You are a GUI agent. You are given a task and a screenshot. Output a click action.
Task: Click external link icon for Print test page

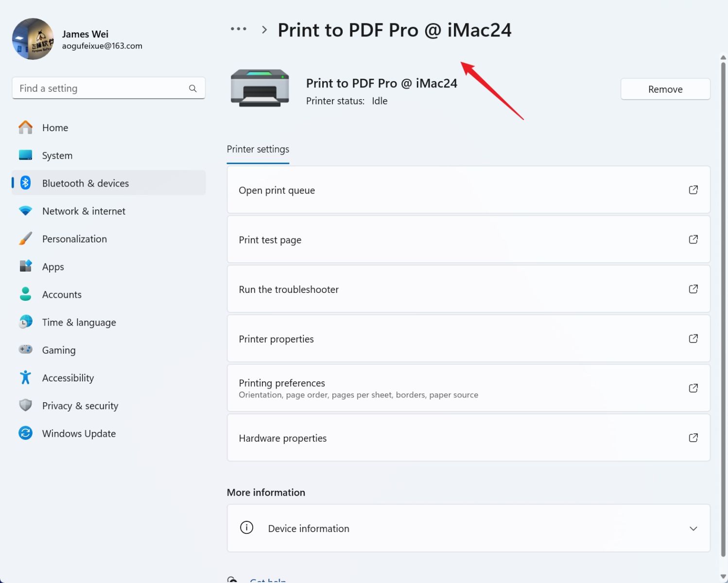coord(693,240)
